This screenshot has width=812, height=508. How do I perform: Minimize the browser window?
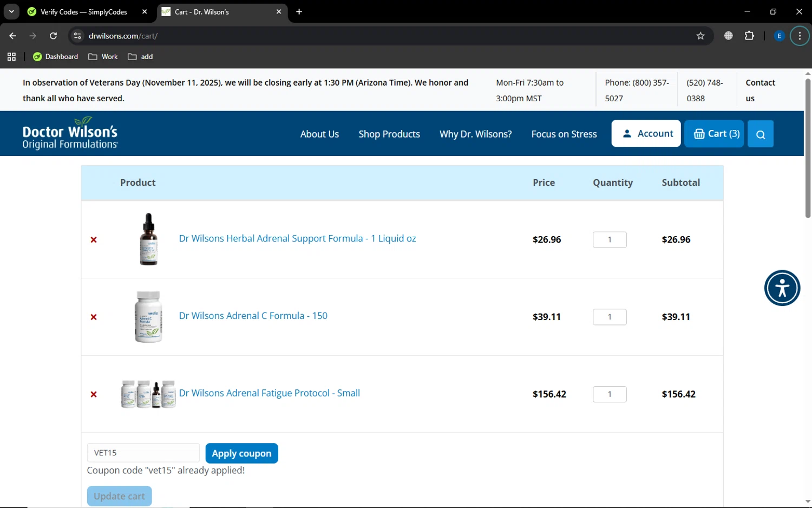coord(747,11)
